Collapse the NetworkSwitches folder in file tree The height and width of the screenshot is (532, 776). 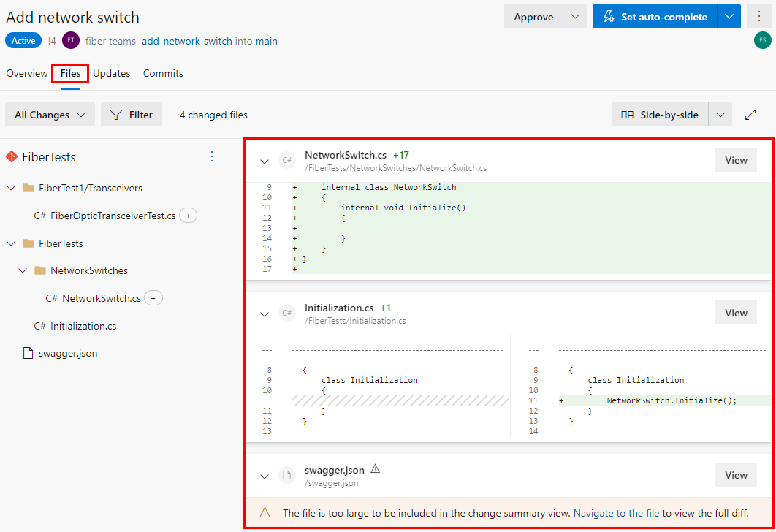pyautogui.click(x=23, y=270)
